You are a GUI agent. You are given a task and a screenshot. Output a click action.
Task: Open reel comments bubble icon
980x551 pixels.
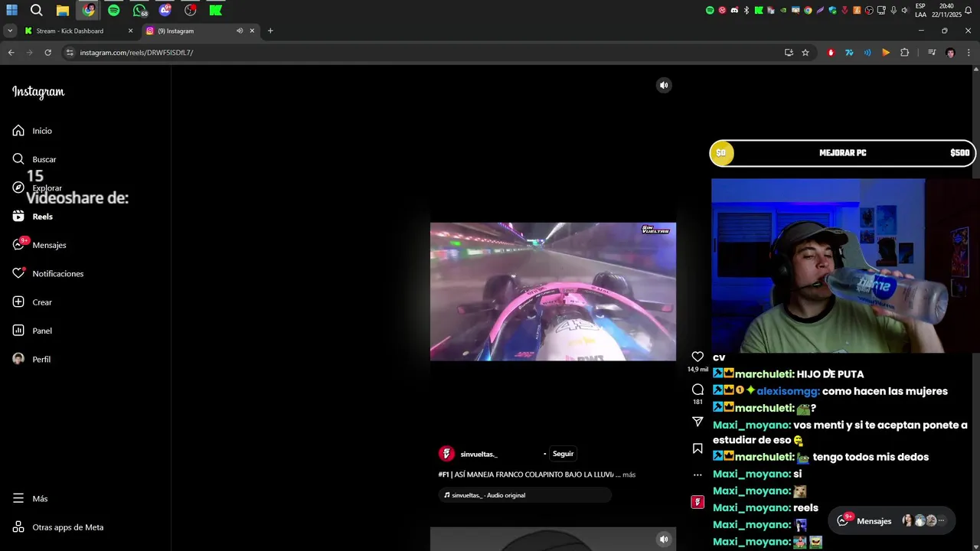tap(697, 390)
